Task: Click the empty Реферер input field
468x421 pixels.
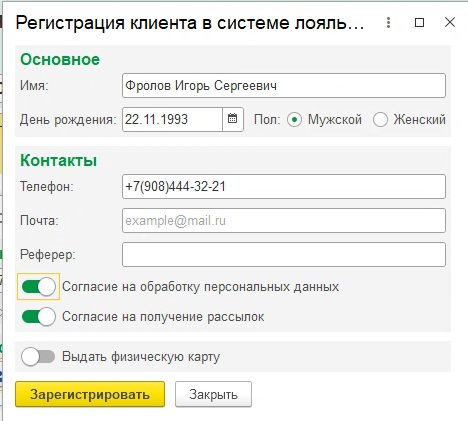Action: click(284, 255)
